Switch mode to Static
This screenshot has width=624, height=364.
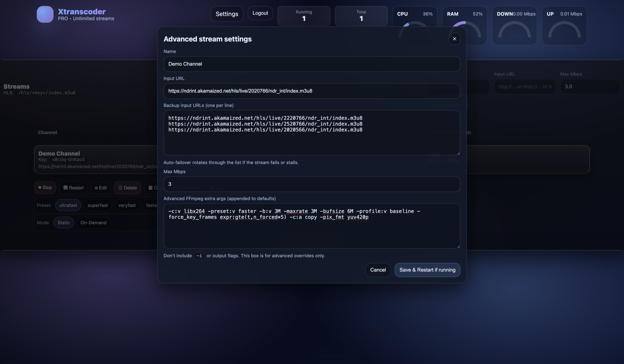point(64,223)
